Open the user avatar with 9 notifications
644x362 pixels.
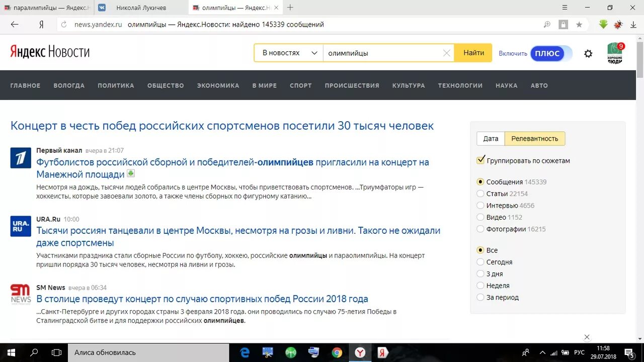(x=615, y=53)
